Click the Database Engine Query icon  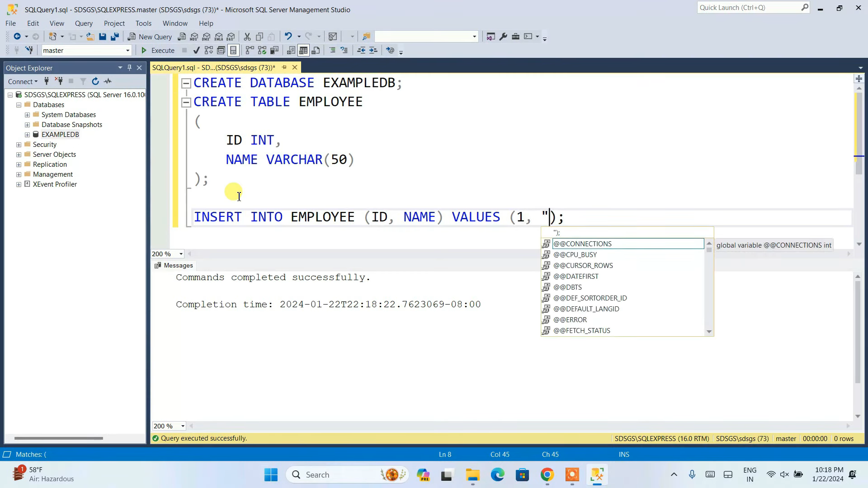click(182, 37)
